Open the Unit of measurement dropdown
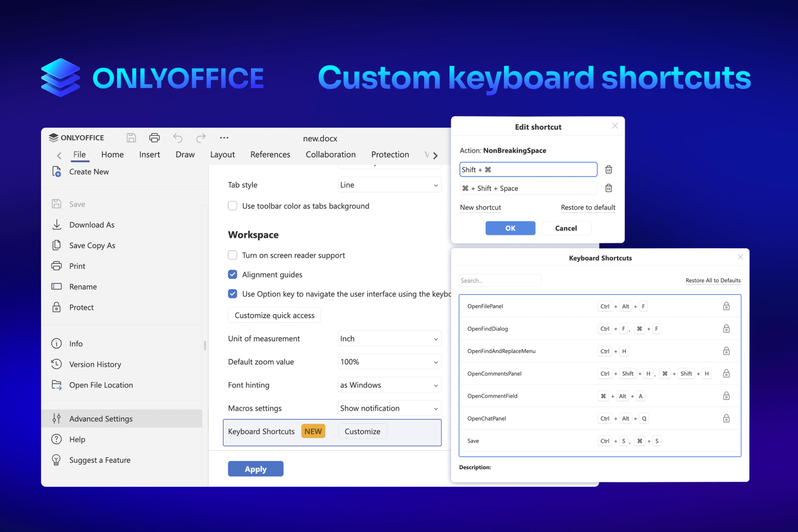 pos(389,338)
